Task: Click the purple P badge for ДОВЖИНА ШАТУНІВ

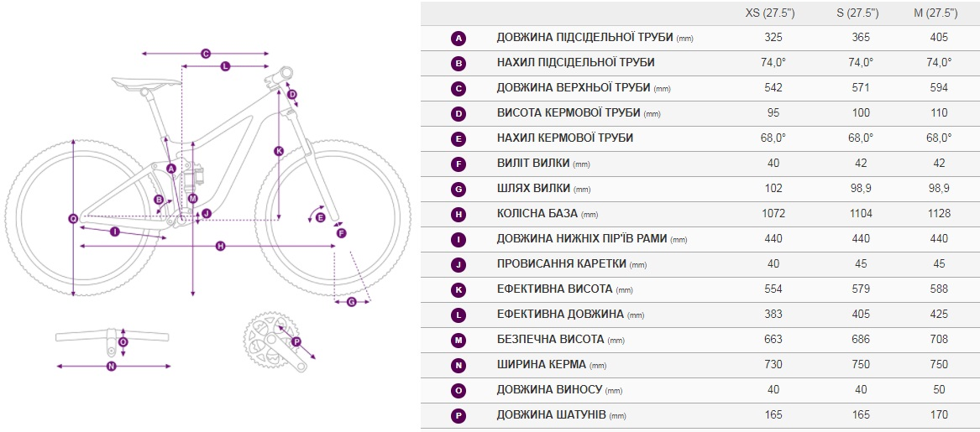Action: coord(459,415)
